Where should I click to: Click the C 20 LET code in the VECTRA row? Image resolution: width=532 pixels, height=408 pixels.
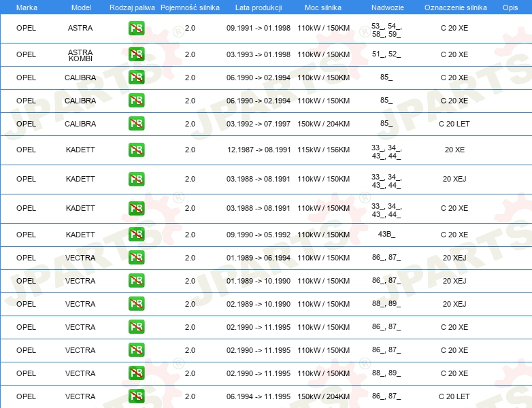click(454, 396)
